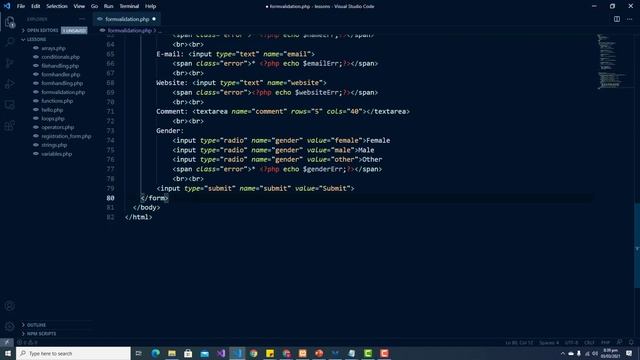Open the Extensions view
Image resolution: width=640 pixels, height=360 pixels.
tap(10, 126)
